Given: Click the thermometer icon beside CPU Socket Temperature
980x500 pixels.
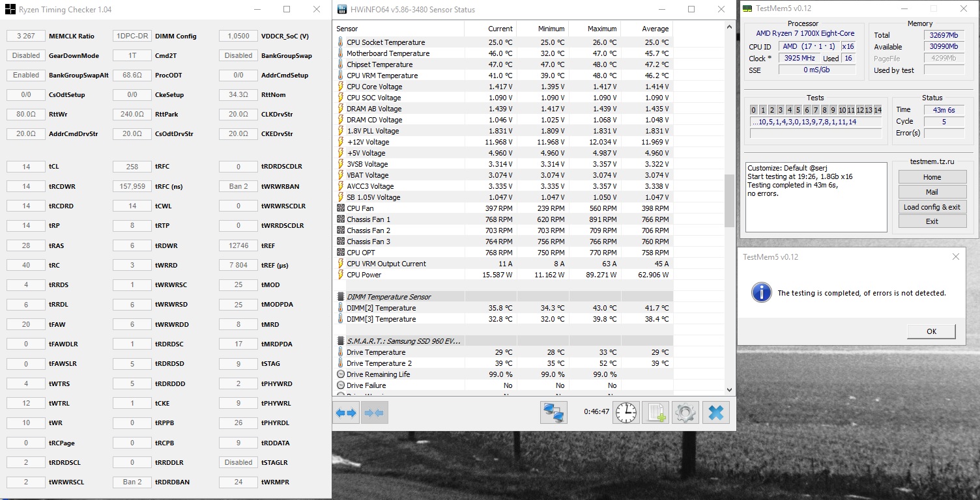Looking at the screenshot, I should pyautogui.click(x=340, y=42).
